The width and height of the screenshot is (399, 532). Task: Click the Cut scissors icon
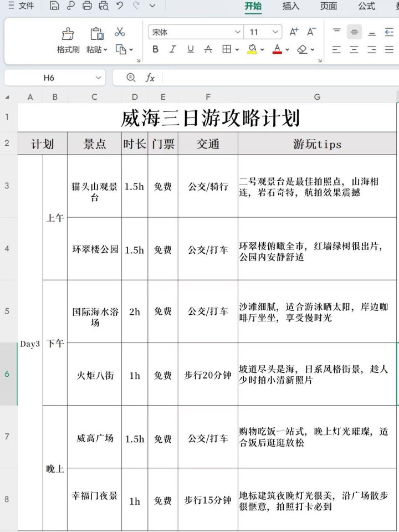[x=120, y=32]
